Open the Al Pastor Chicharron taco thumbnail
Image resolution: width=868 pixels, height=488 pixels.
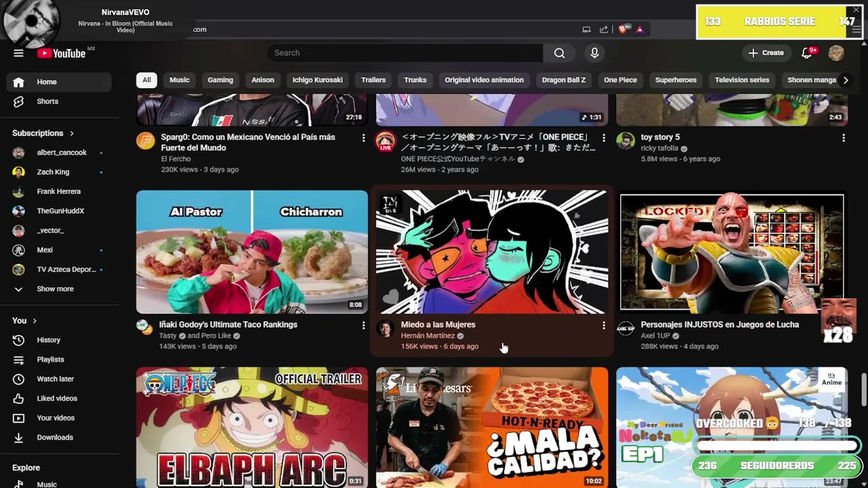[252, 252]
